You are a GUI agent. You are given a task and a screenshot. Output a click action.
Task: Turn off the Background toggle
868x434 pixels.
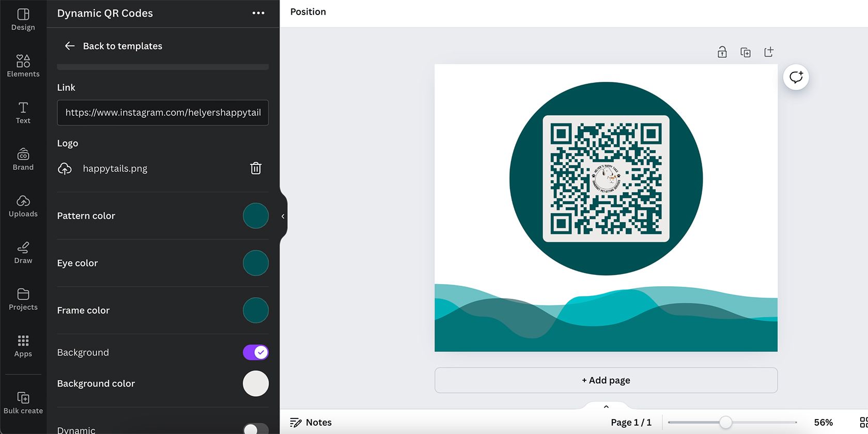pos(256,352)
